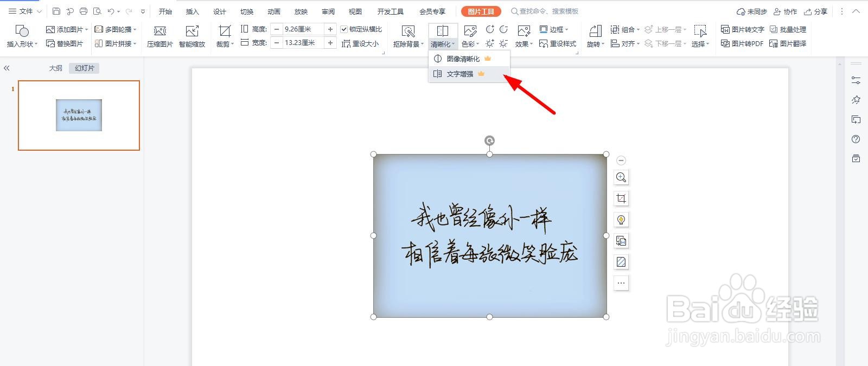Select text enhancement (文字增强) menu item
The height and width of the screenshot is (366, 868).
coord(469,74)
